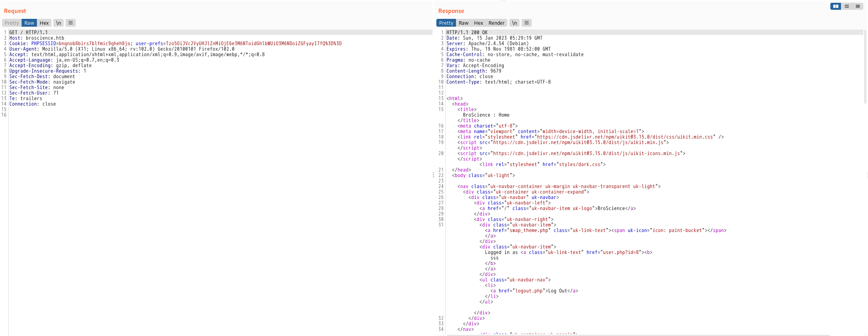Select combined single-pane layout icon

click(x=858, y=6)
